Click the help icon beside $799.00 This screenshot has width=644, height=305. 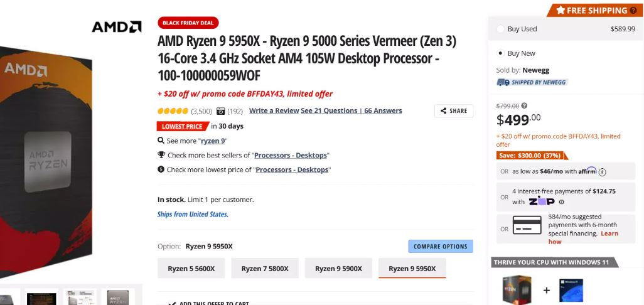pos(524,106)
